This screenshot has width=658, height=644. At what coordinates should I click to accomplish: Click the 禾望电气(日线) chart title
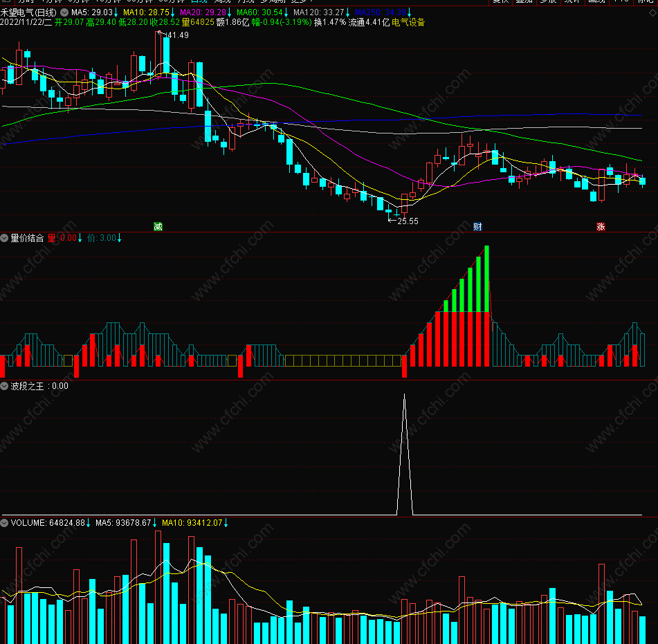[28, 12]
